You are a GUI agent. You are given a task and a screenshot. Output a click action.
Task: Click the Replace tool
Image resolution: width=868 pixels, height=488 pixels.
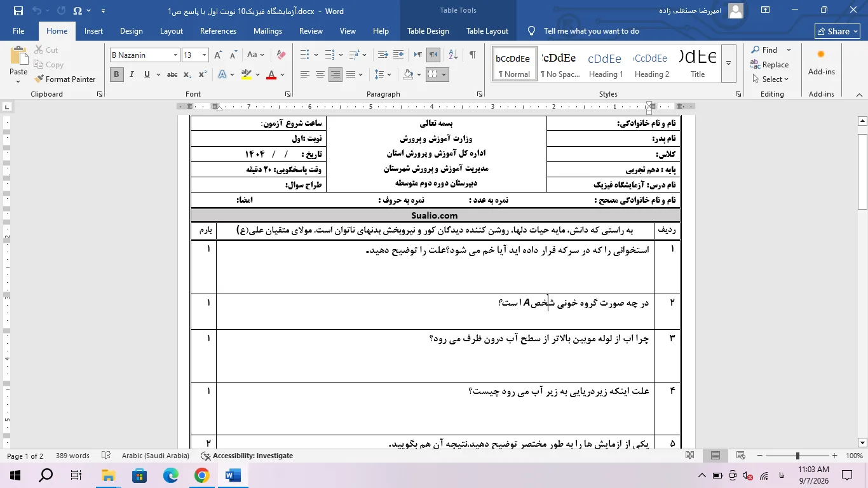[x=770, y=65]
